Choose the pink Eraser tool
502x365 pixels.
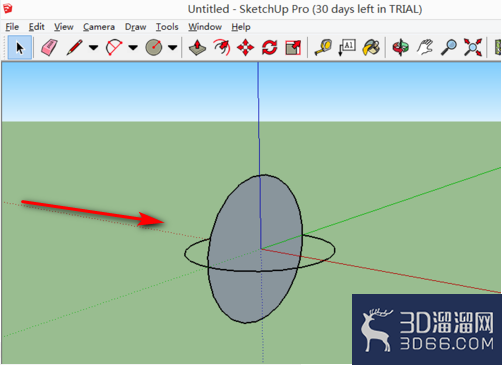pyautogui.click(x=49, y=47)
